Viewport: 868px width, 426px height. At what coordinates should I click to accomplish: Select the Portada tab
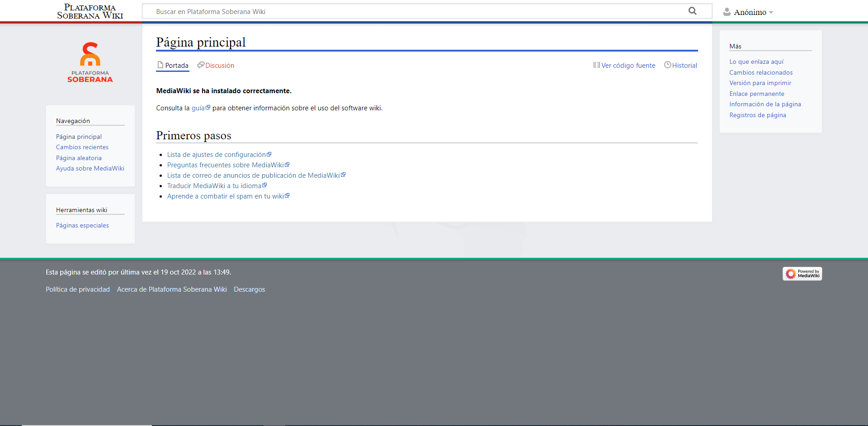pos(173,66)
